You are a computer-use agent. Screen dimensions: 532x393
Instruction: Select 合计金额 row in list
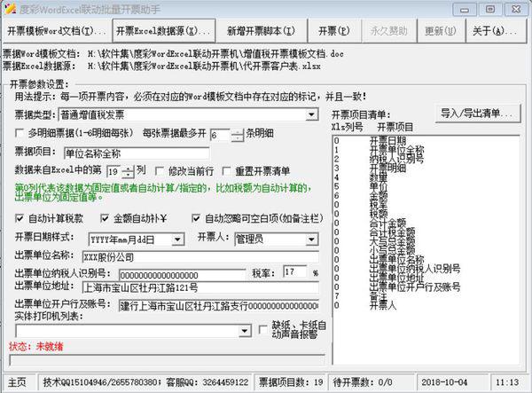(x=426, y=223)
